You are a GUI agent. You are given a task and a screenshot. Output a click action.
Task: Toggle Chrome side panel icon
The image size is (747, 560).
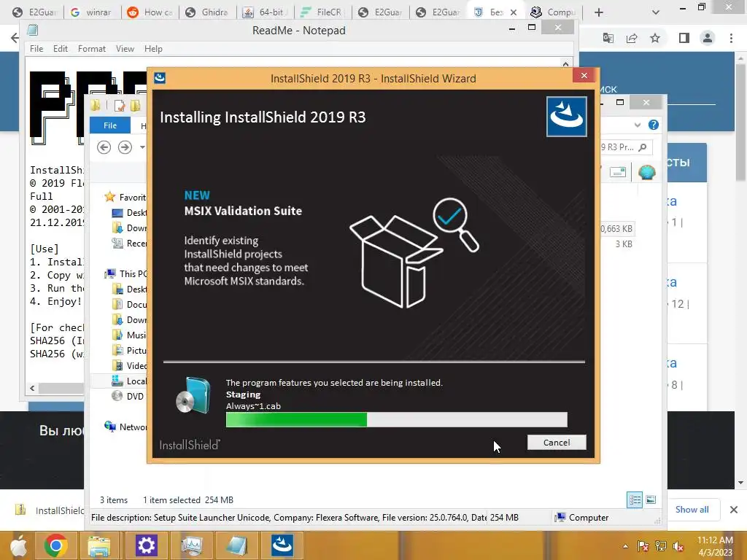[x=684, y=38]
